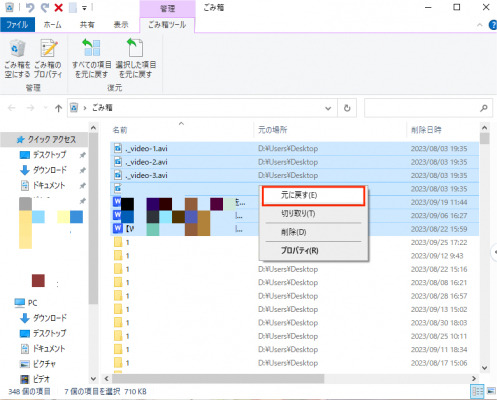Go up one folder level arrow
Image resolution: width=497 pixels, height=400 pixels.
[x=59, y=108]
